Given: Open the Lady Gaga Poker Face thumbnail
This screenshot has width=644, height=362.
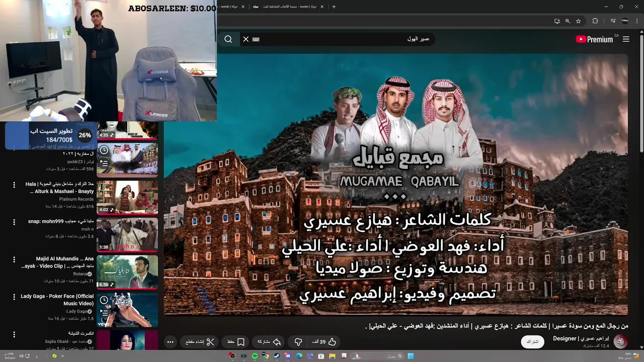Looking at the screenshot, I should 127,310.
